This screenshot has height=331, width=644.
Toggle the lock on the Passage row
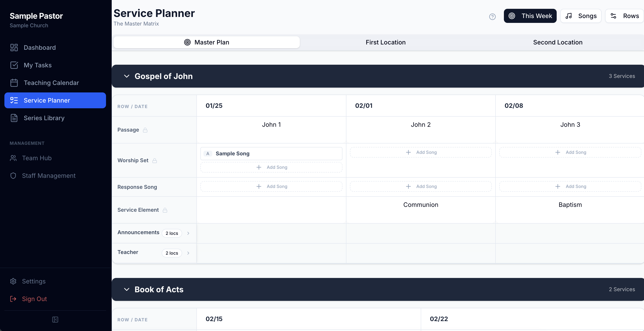tap(145, 130)
